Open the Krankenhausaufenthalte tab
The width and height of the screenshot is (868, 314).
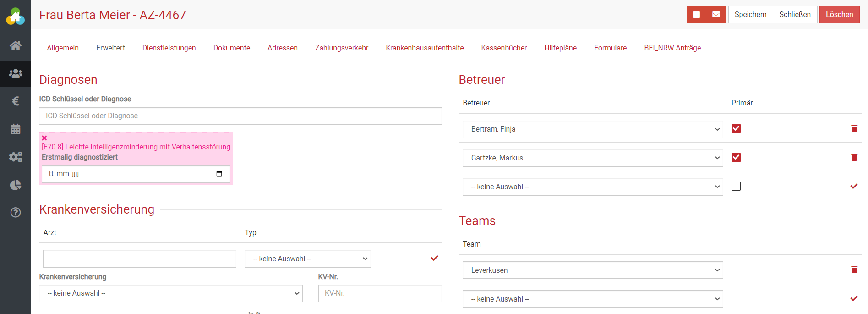coord(425,48)
